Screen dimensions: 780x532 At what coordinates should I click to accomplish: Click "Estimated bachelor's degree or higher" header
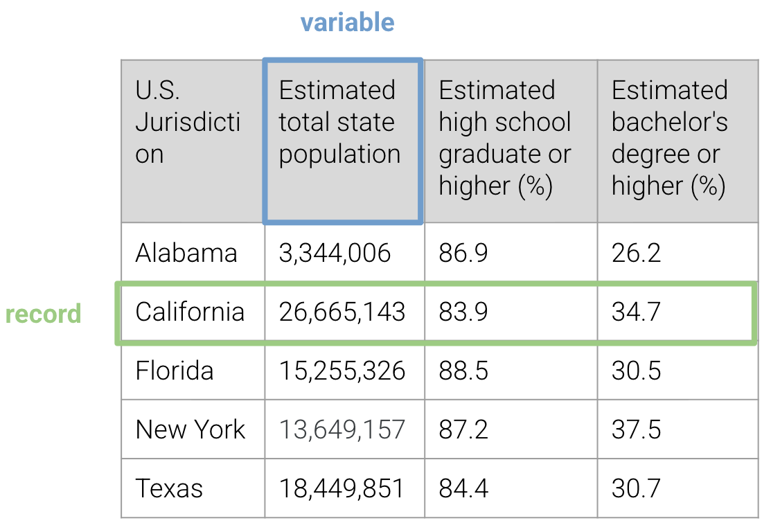[669, 139]
